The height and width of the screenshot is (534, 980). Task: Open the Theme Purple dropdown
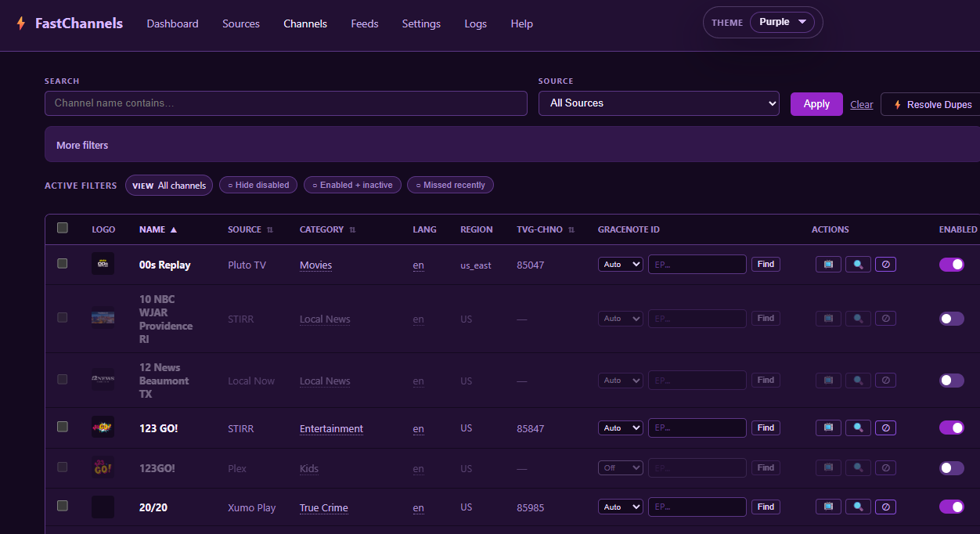point(781,23)
